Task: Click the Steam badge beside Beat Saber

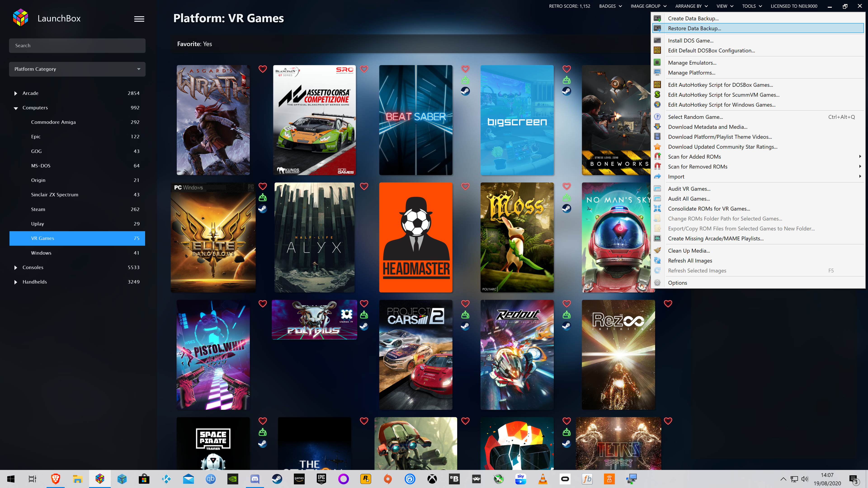Action: 465,91
